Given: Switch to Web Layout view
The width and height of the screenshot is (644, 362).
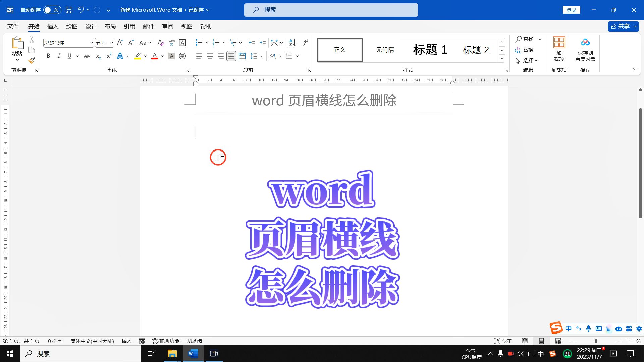Looking at the screenshot, I should click(558, 341).
